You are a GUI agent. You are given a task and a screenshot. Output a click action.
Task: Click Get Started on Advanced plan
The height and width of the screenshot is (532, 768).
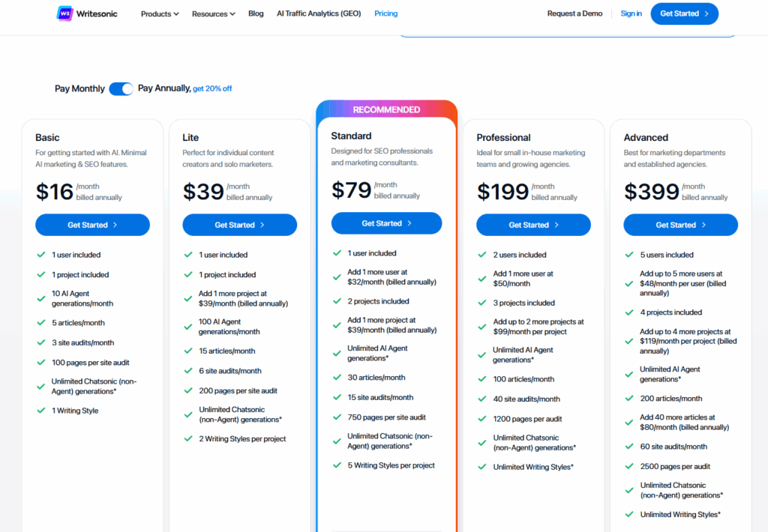680,225
